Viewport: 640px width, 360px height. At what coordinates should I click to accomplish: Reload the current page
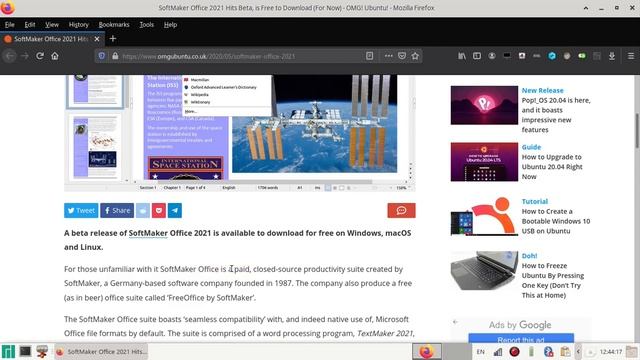[40, 56]
